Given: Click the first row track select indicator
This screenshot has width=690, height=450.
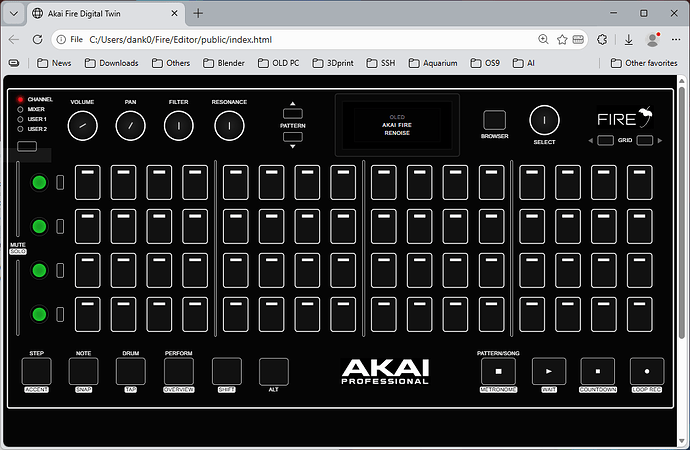Looking at the screenshot, I should [x=60, y=183].
